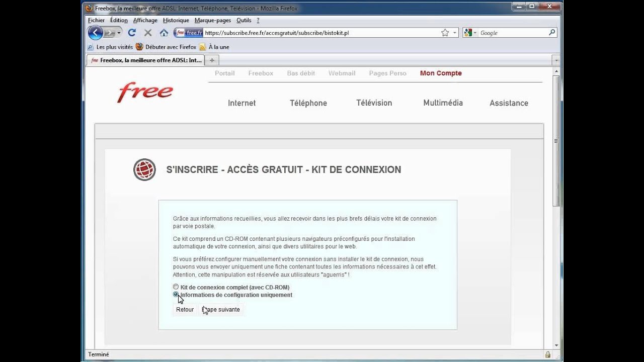The width and height of the screenshot is (644, 362).
Task: Click the Firefox icon in the title bar
Action: pyautogui.click(x=90, y=8)
